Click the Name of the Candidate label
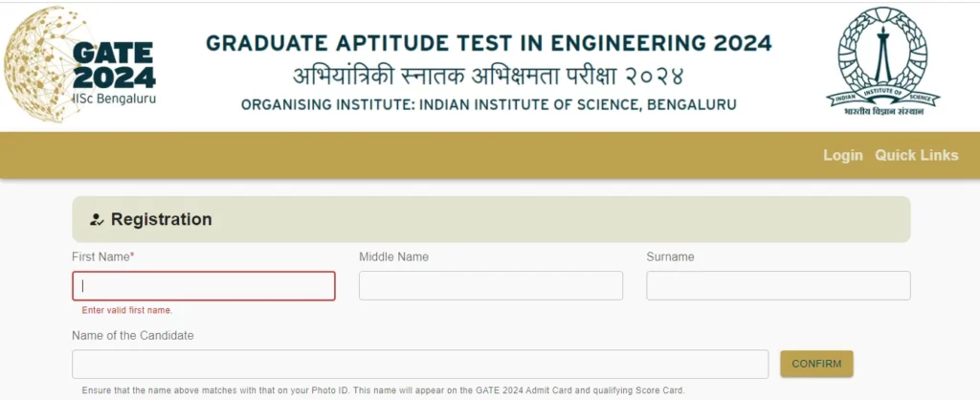The width and height of the screenshot is (980, 400). click(x=132, y=336)
